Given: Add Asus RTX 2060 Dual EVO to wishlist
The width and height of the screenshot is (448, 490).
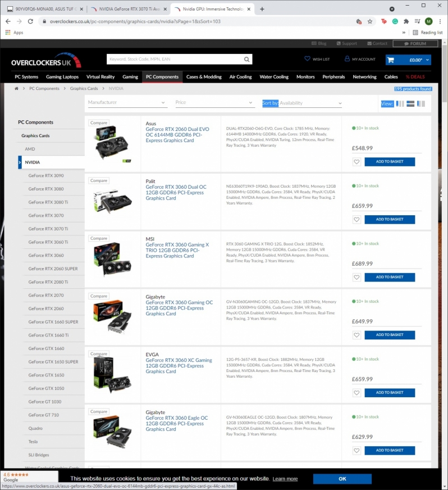Looking at the screenshot, I should (x=356, y=162).
